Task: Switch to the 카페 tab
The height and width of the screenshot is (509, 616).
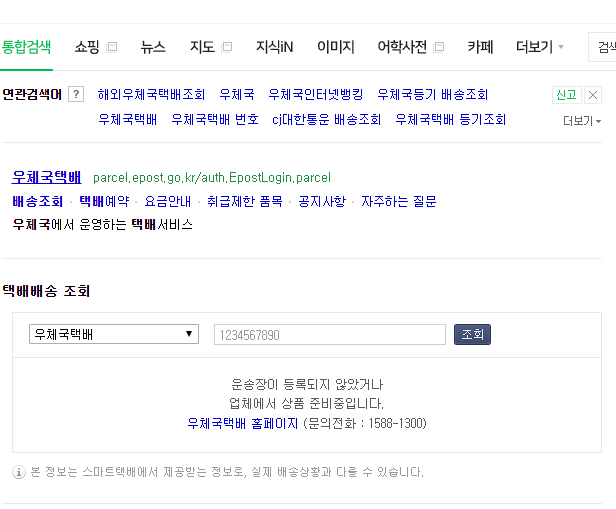Action: pos(480,47)
